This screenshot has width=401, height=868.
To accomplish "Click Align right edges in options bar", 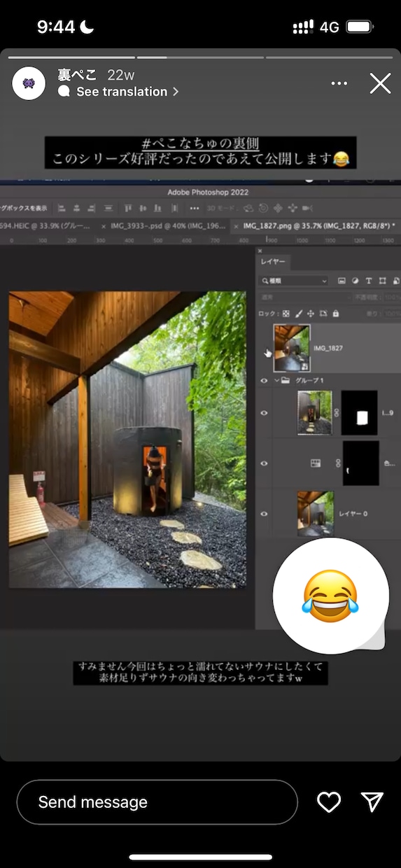I will point(91,208).
